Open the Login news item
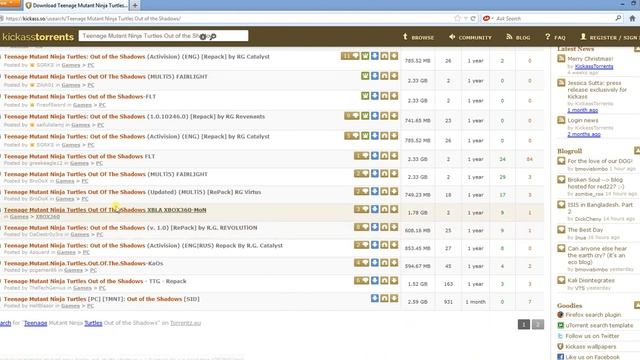The image size is (640, 360). [582, 120]
